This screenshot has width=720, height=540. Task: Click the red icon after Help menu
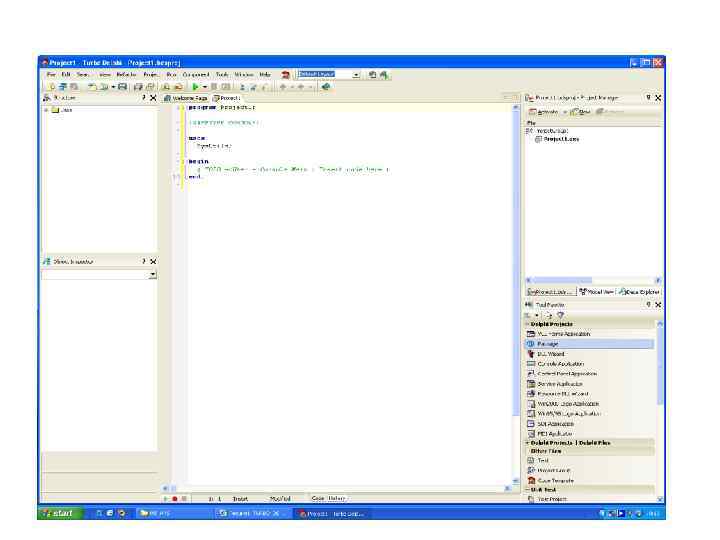(285, 75)
